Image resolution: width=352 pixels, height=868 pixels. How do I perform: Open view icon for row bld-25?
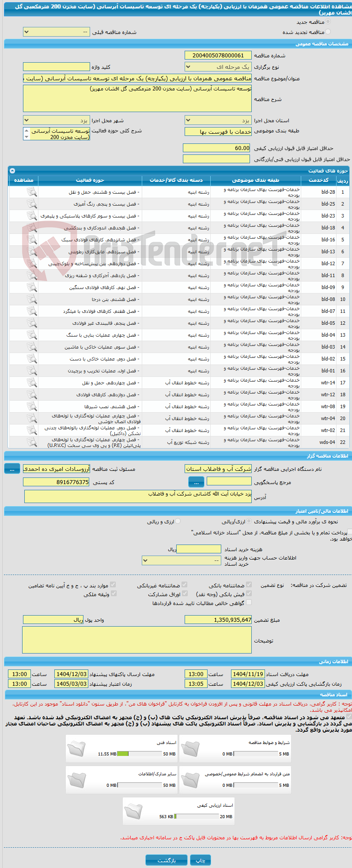(x=32, y=204)
